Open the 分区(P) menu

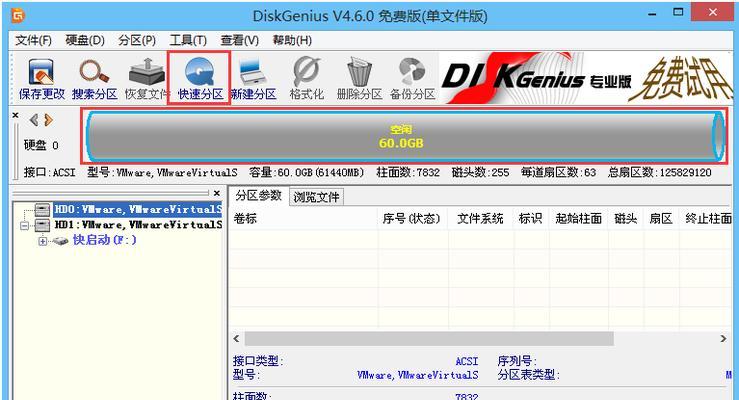137,41
